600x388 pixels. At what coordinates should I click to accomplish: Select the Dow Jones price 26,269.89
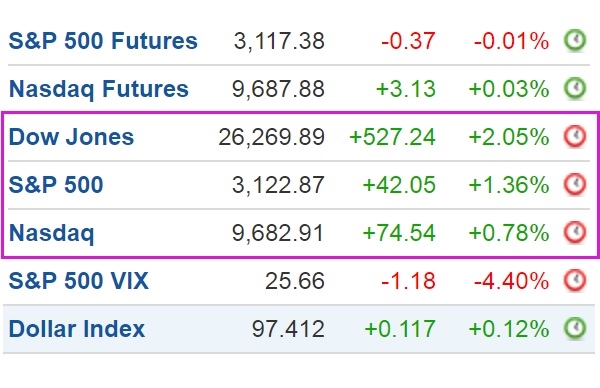[271, 137]
